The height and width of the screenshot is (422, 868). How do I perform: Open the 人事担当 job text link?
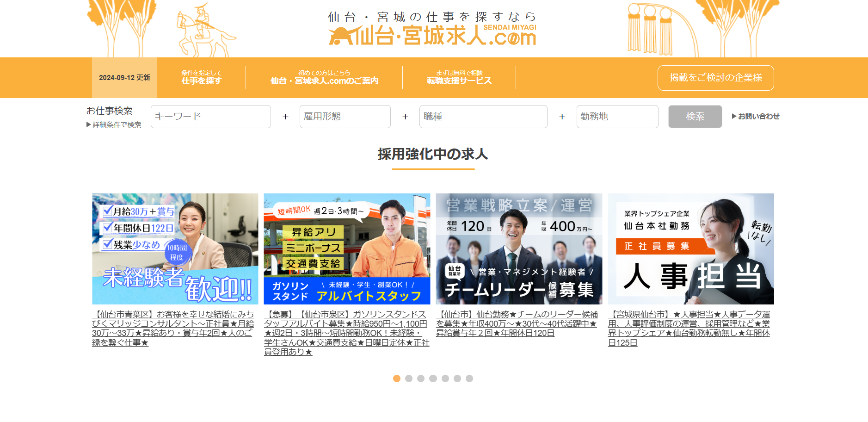point(689,329)
